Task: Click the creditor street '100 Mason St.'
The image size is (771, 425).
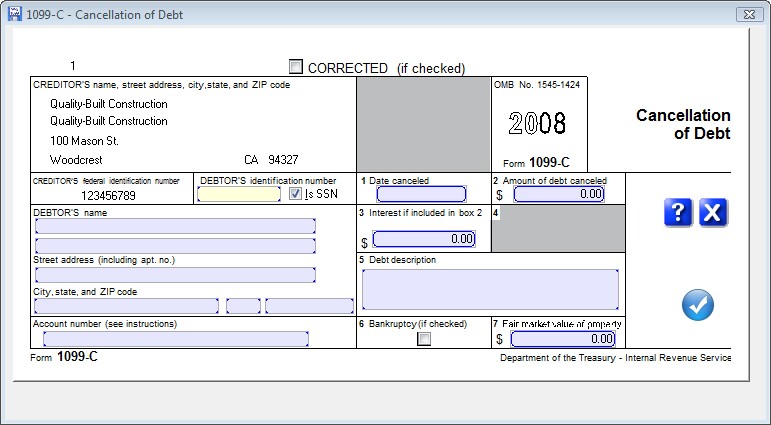Action: point(84,141)
